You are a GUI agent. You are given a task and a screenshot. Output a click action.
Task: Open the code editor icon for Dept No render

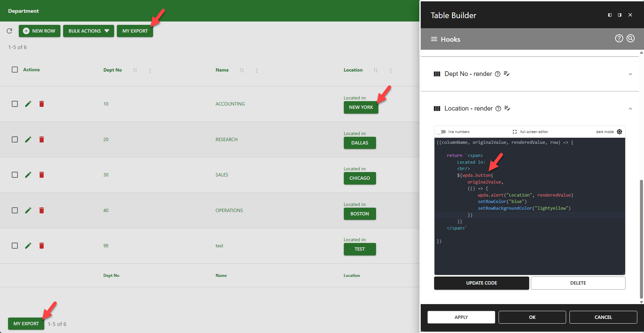(507, 74)
